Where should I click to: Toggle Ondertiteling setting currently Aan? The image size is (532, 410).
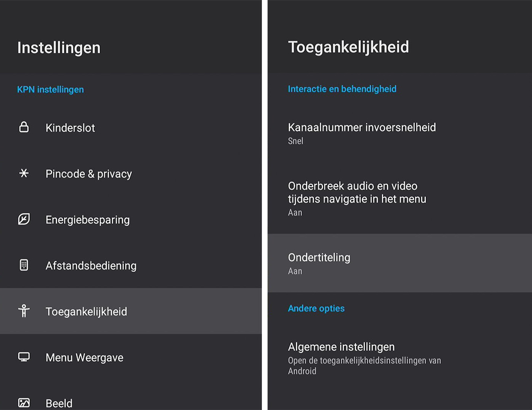400,263
